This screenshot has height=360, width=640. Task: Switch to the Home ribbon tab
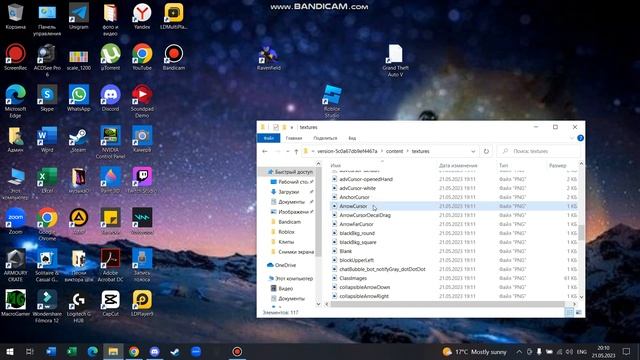[x=294, y=138]
